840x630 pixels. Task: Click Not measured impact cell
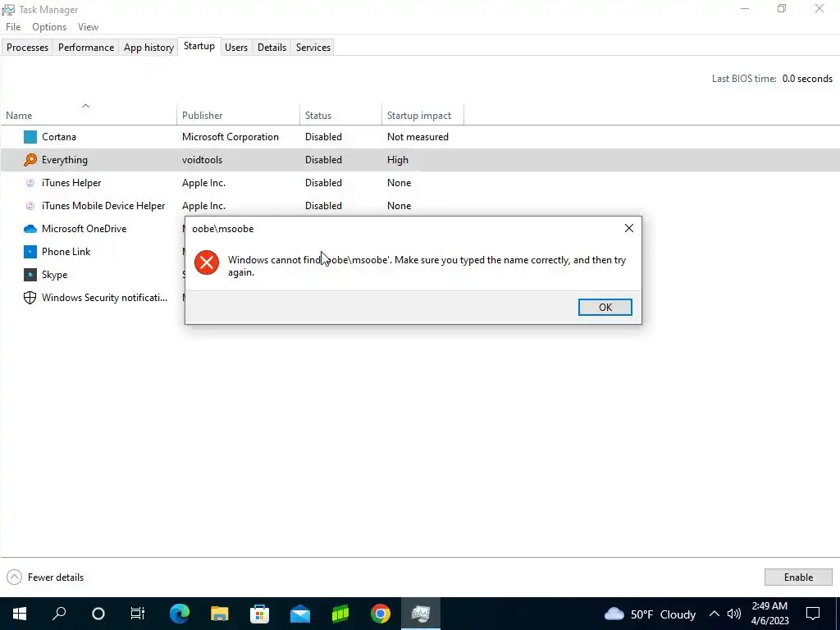click(418, 137)
